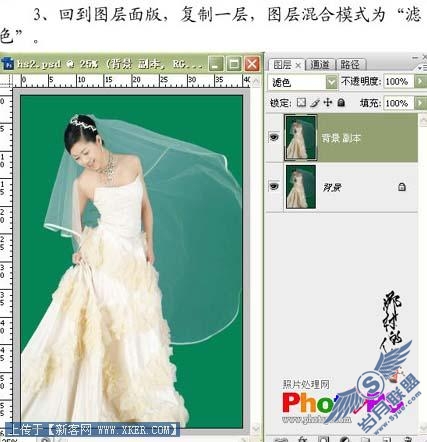Click the 不透明度 100% value field
Image resolution: width=427 pixels, height=442 pixels.
click(x=398, y=81)
